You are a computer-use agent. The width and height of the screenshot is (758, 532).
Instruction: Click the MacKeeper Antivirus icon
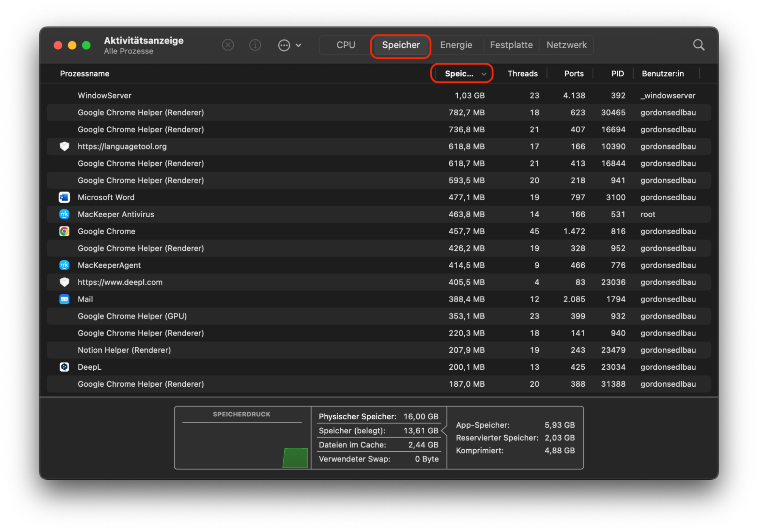(64, 214)
